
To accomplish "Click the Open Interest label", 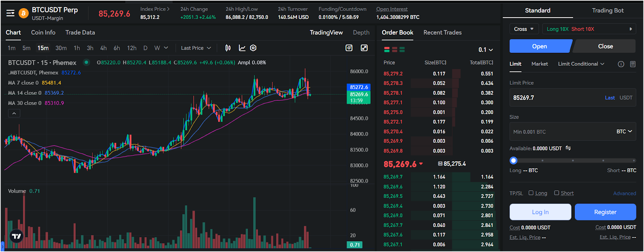I will point(392,9).
